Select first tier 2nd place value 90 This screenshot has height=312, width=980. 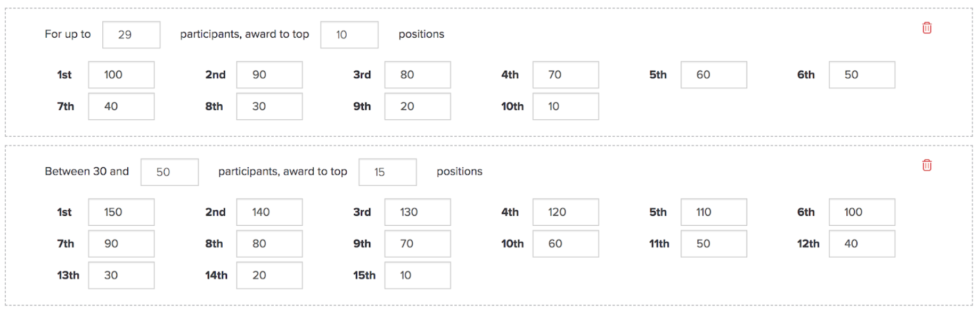tap(269, 75)
